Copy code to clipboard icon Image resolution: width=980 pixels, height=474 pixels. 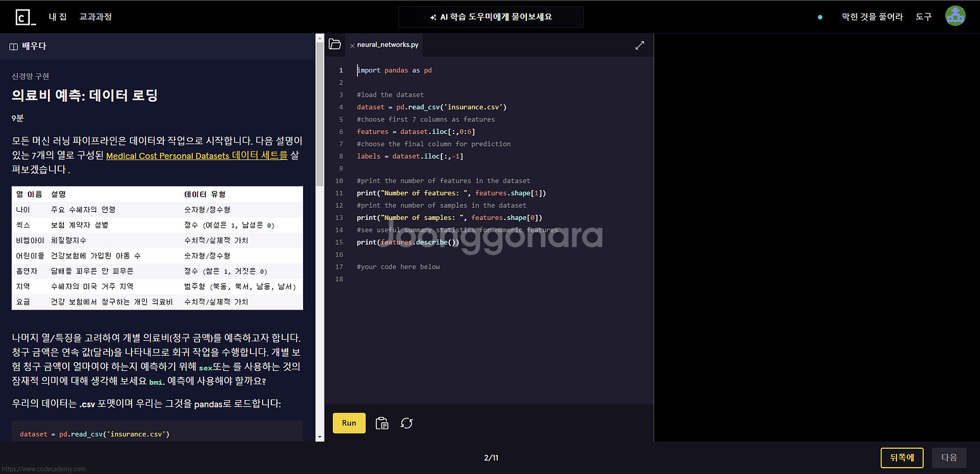click(381, 423)
